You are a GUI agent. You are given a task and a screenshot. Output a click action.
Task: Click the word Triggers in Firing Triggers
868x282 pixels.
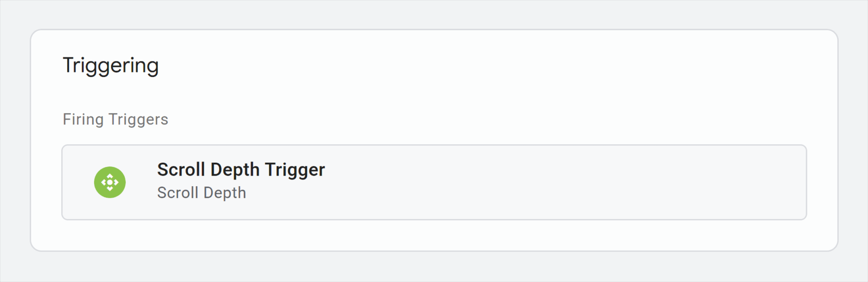[139, 119]
